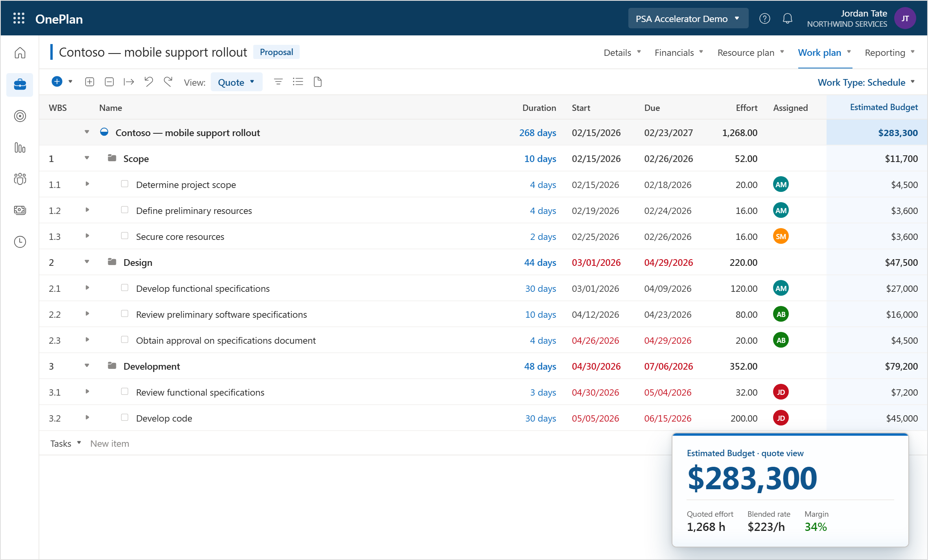Open the money financials sidebar icon
Screen dimensions: 928x560
click(20, 210)
